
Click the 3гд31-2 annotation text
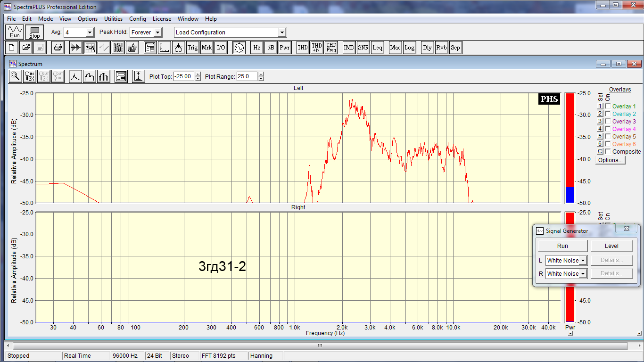[223, 267]
